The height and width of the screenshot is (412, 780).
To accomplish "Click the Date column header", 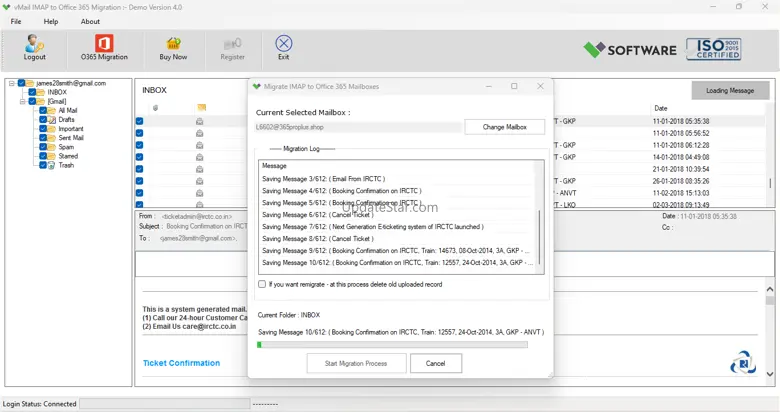I will point(661,108).
